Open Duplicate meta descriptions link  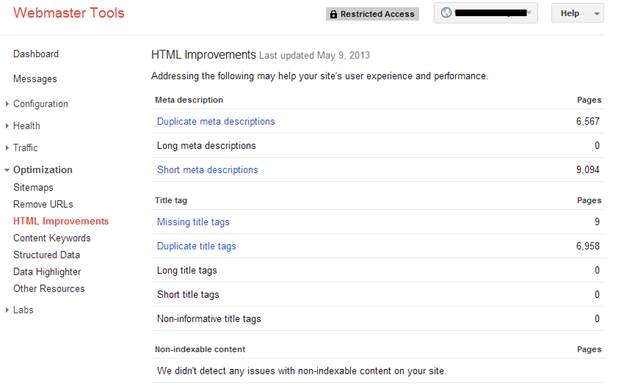pos(216,121)
